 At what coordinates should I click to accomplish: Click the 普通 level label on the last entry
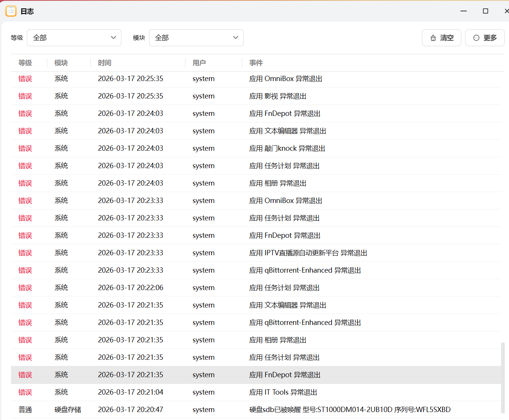[25, 409]
